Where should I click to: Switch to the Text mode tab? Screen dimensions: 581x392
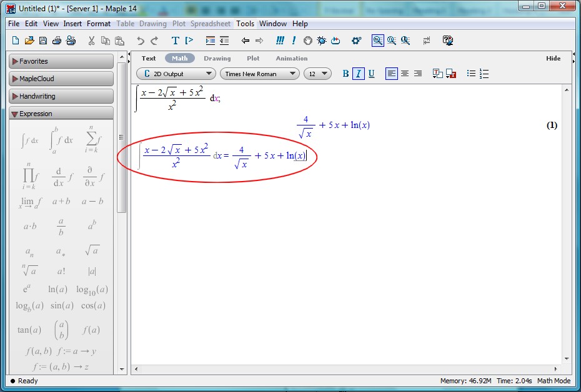coord(149,58)
